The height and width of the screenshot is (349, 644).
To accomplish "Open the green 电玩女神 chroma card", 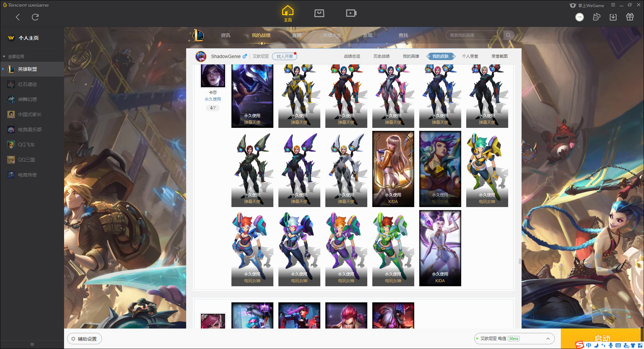I will (x=393, y=248).
